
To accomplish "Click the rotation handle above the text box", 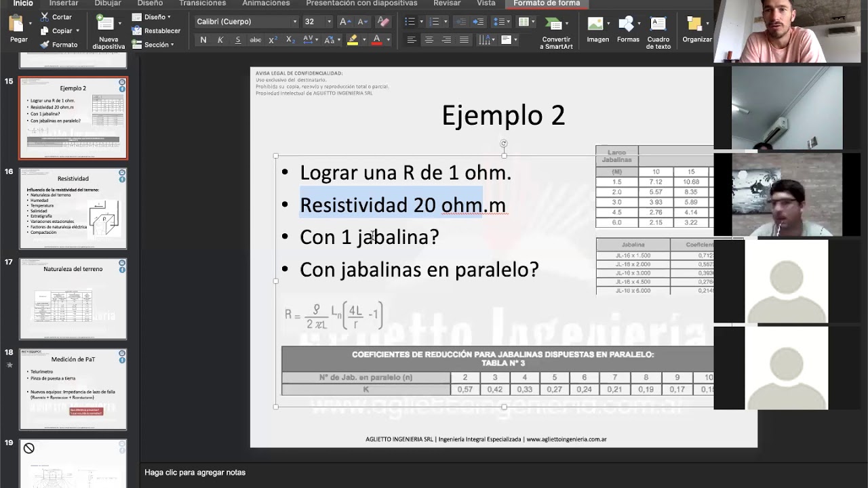I will [x=503, y=143].
